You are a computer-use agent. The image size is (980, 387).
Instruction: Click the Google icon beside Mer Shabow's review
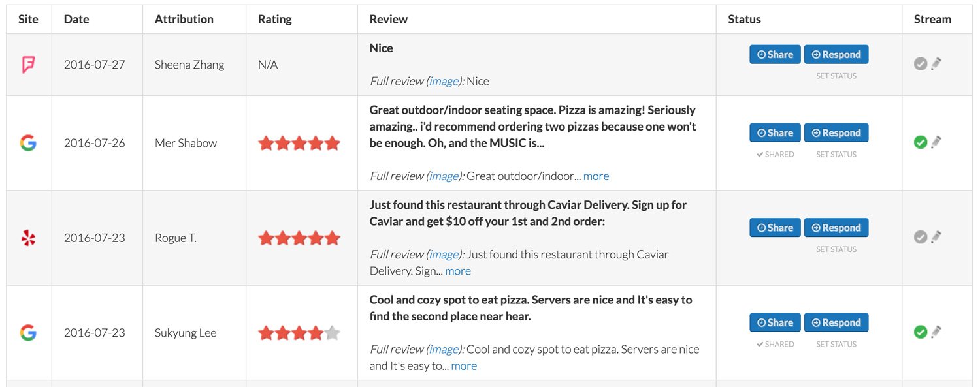click(x=28, y=143)
